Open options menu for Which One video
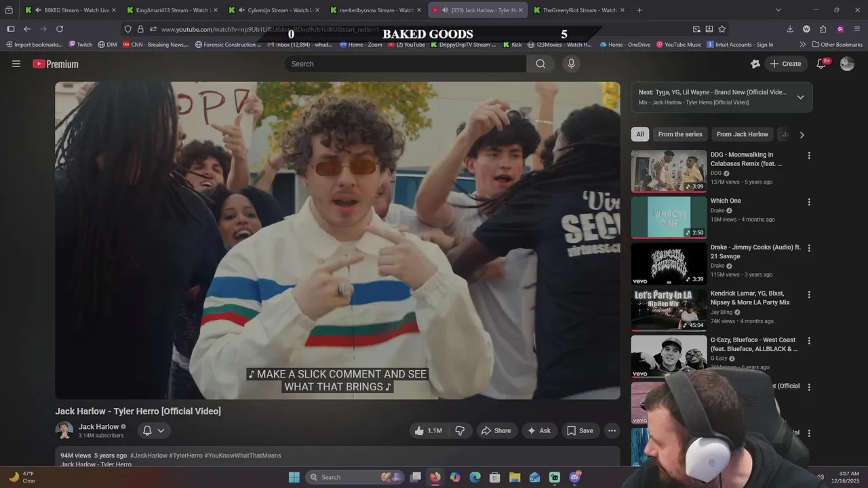This screenshot has width=868, height=488. (808, 202)
